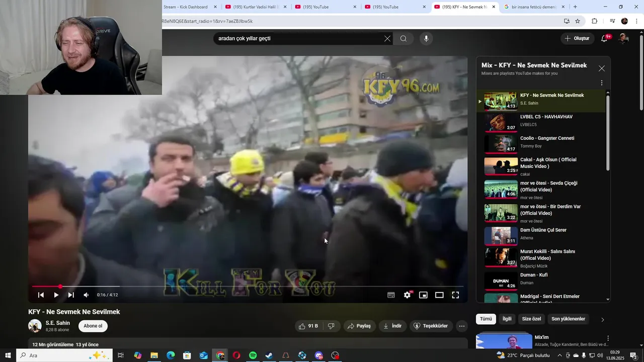Open YouTube notifications bell
644x362 pixels.
point(605,39)
